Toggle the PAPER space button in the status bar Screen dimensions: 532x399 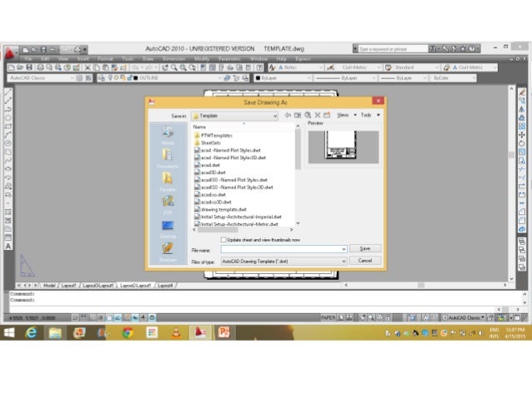(328, 318)
